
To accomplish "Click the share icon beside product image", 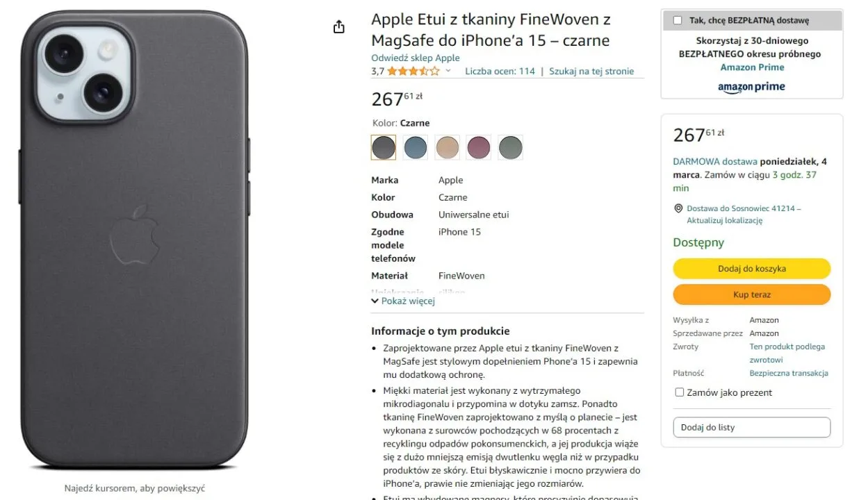I will click(x=339, y=27).
